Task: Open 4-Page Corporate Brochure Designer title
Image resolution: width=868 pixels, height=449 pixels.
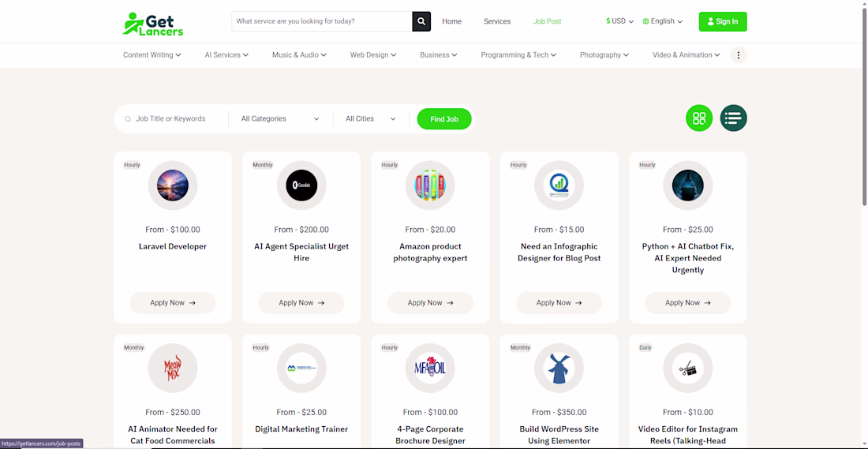Action: click(430, 435)
